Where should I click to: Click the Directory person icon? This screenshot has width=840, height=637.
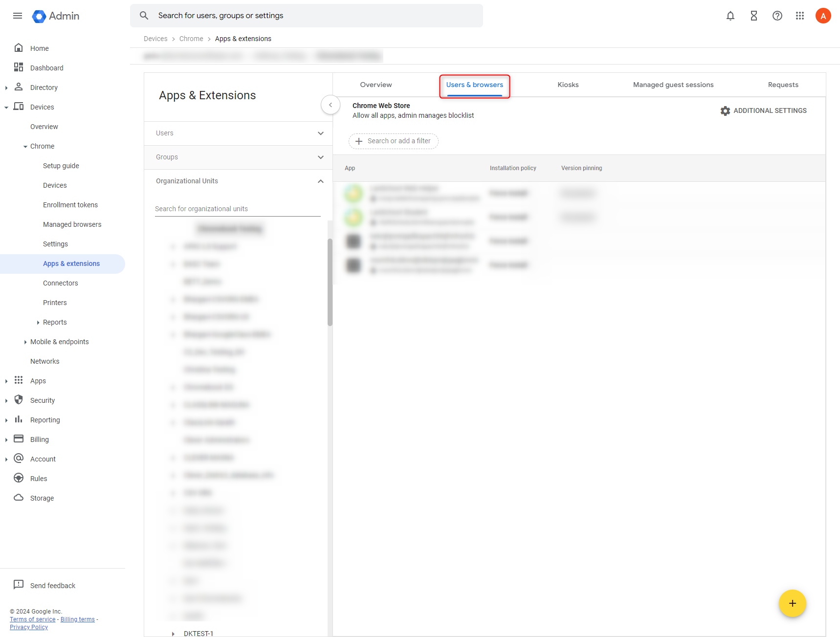click(19, 87)
